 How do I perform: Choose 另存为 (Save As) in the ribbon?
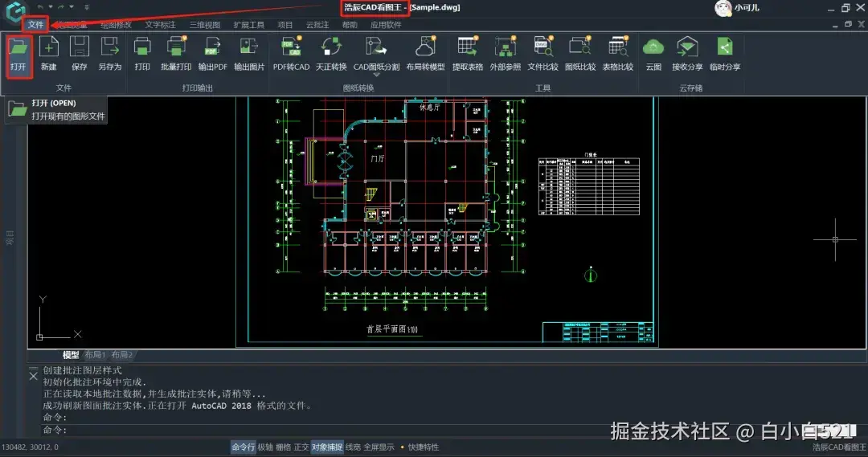[109, 55]
